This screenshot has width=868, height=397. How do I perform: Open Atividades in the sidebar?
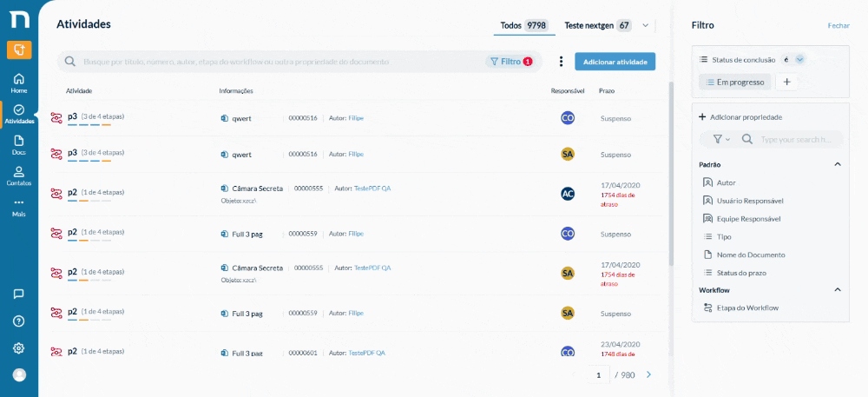(x=19, y=115)
